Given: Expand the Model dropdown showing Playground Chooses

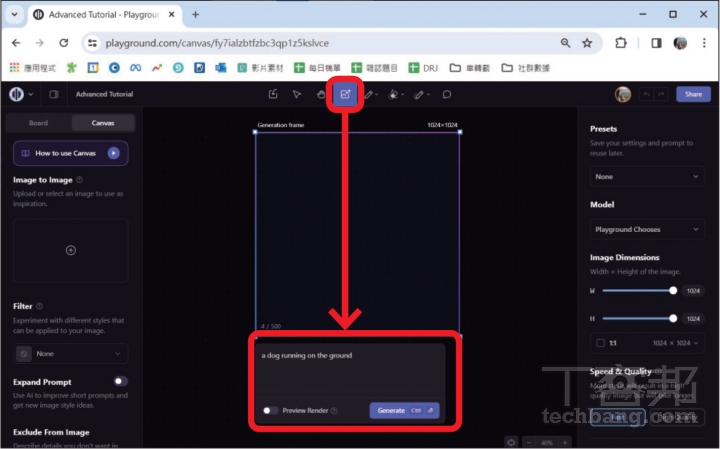Looking at the screenshot, I should coord(646,229).
